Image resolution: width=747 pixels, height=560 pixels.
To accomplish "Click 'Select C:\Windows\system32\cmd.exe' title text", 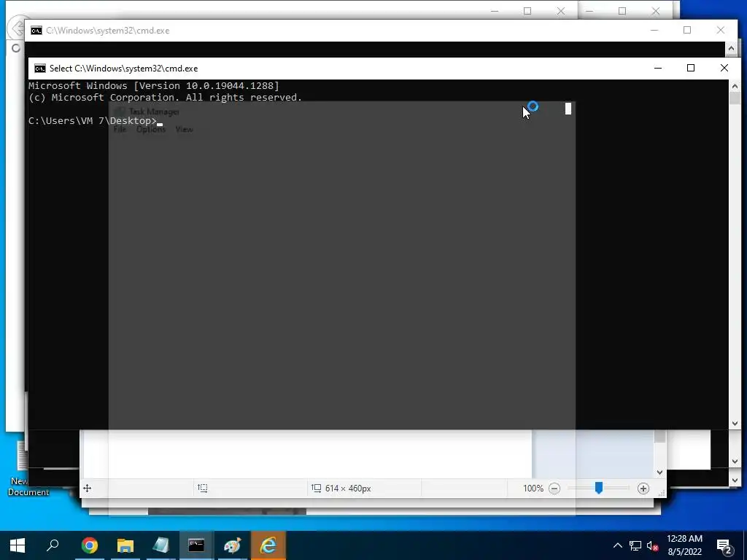I will pos(123,68).
